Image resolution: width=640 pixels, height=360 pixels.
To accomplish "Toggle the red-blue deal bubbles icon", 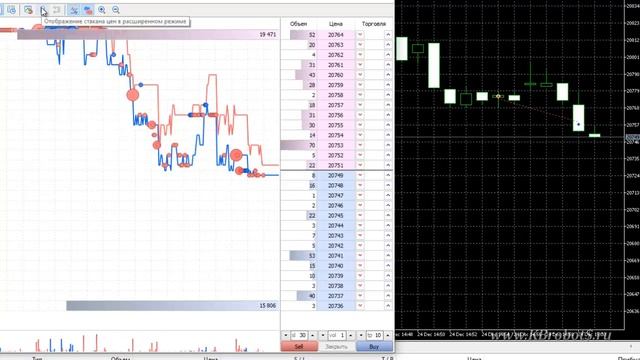I will pos(88,10).
